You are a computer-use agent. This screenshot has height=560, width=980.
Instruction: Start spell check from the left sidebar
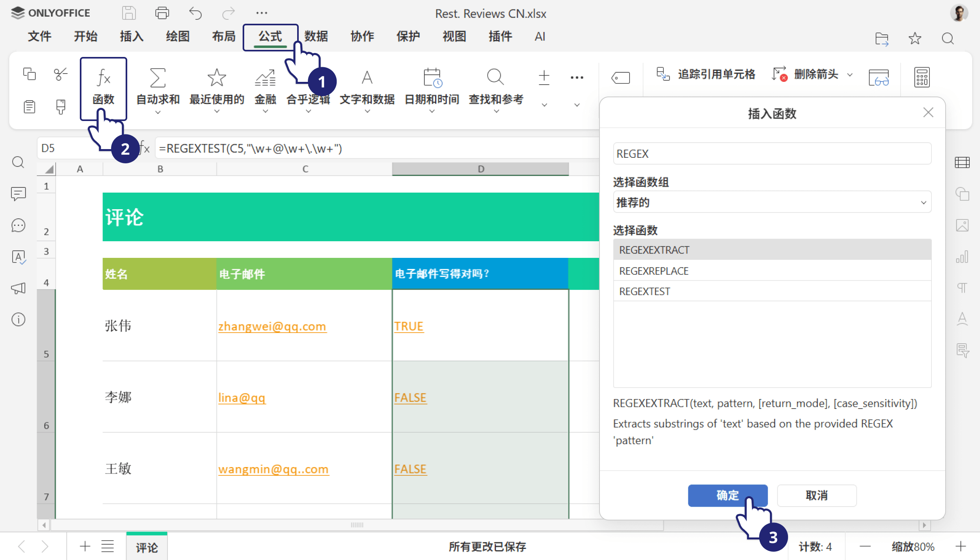point(18,257)
